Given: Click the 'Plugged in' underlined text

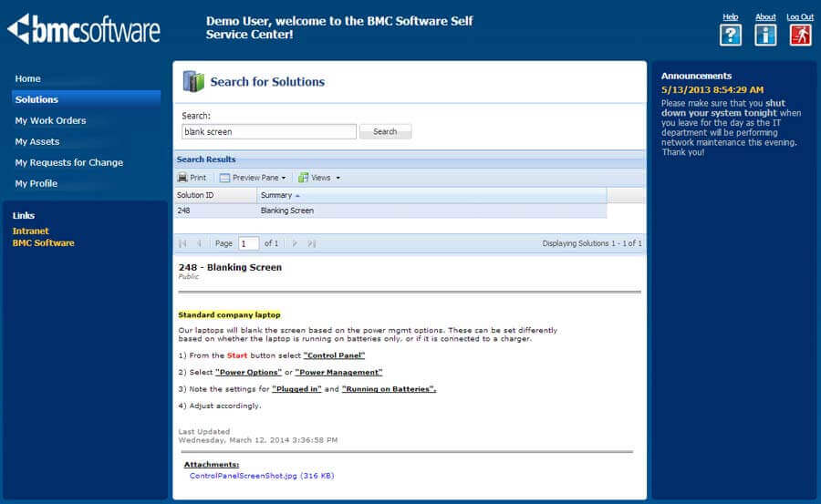Looking at the screenshot, I should 296,389.
